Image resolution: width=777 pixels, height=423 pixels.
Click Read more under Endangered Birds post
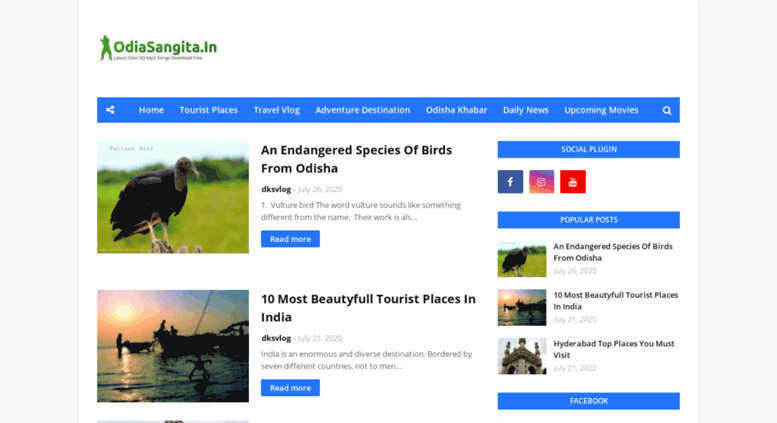click(290, 239)
